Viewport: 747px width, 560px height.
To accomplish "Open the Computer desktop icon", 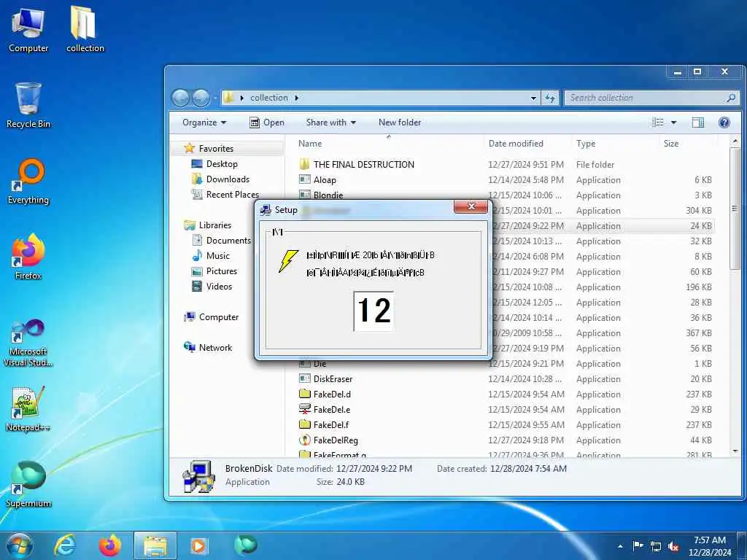I will point(28,30).
